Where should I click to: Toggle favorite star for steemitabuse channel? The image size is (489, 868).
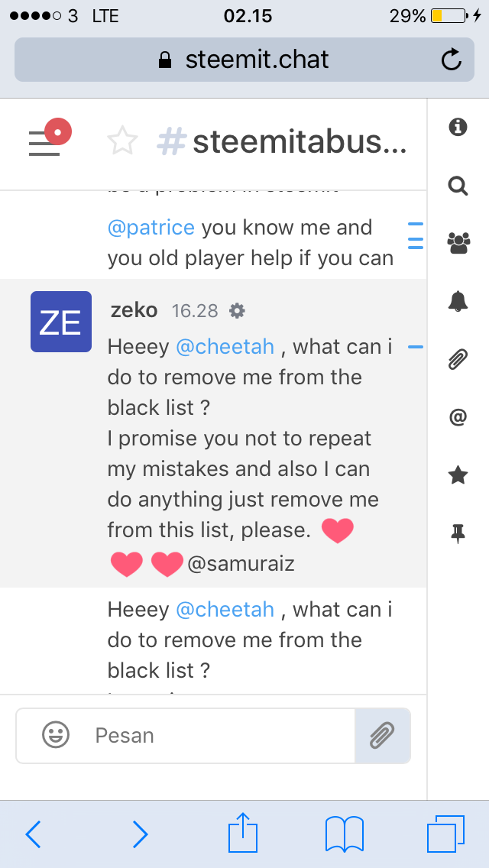point(121,141)
